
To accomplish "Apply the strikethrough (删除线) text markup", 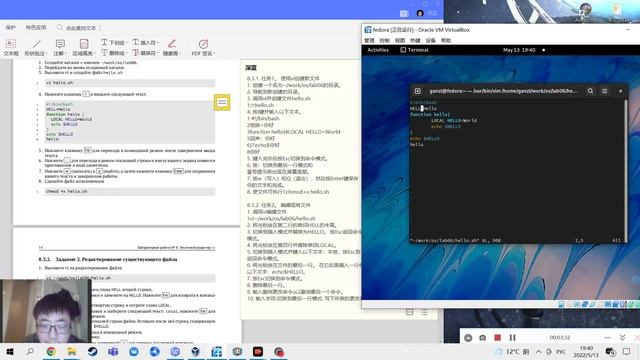I will (113, 53).
